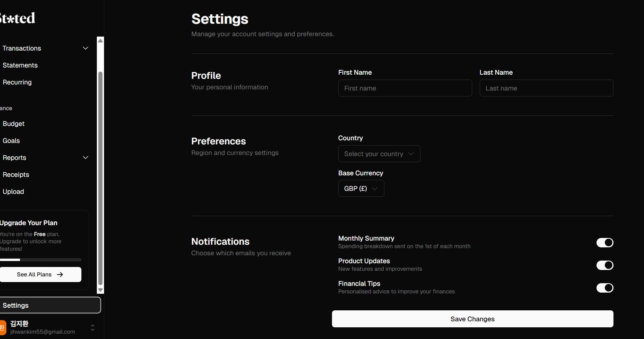Click the sidebar scroll-down arrow

click(100, 290)
